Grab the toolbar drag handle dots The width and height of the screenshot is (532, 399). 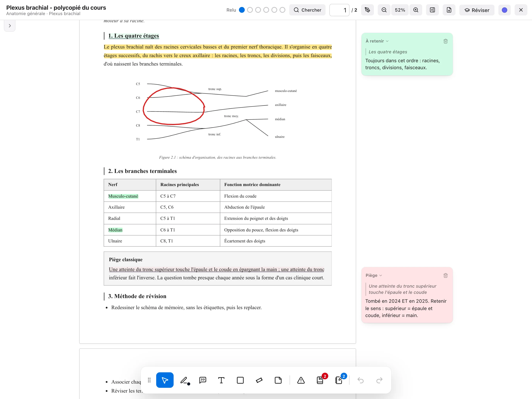click(149, 380)
